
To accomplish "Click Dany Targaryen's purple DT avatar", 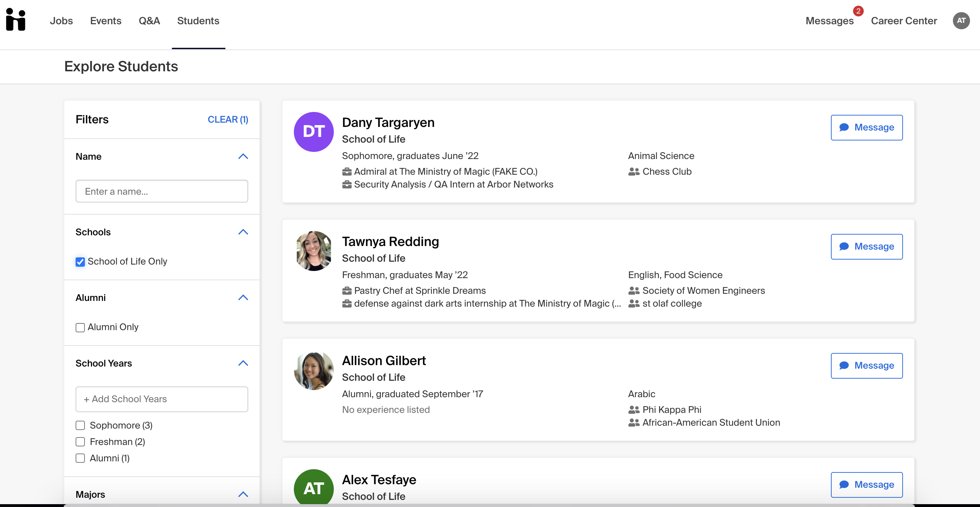I will (313, 132).
